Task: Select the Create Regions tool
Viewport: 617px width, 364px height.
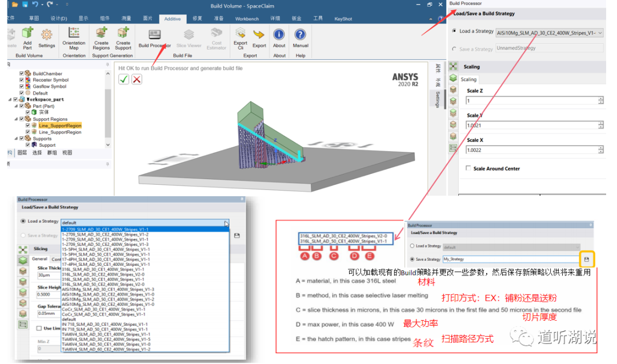Action: [101, 38]
